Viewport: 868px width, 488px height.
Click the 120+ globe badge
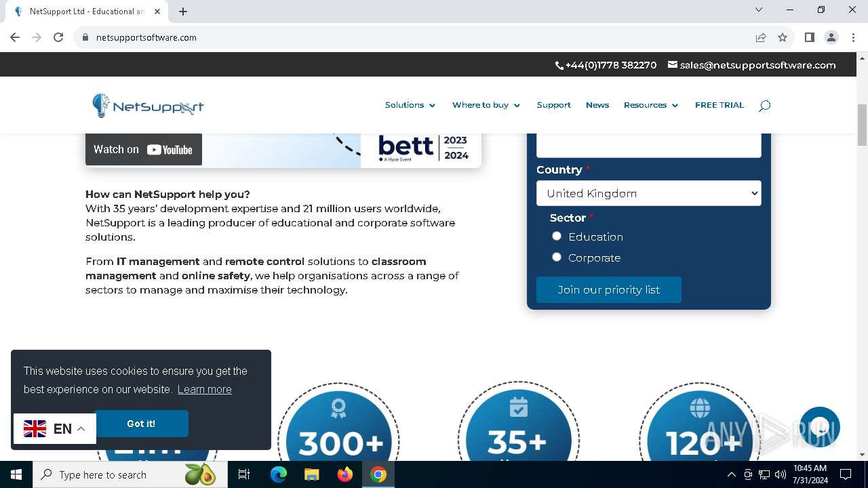click(700, 422)
